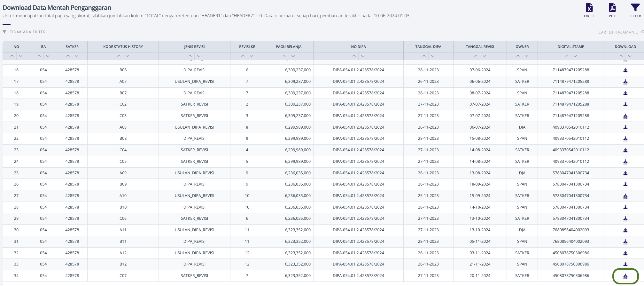Sort KODE STATUS HISTORY ascending
This screenshot has height=286, width=644.
click(x=119, y=56)
